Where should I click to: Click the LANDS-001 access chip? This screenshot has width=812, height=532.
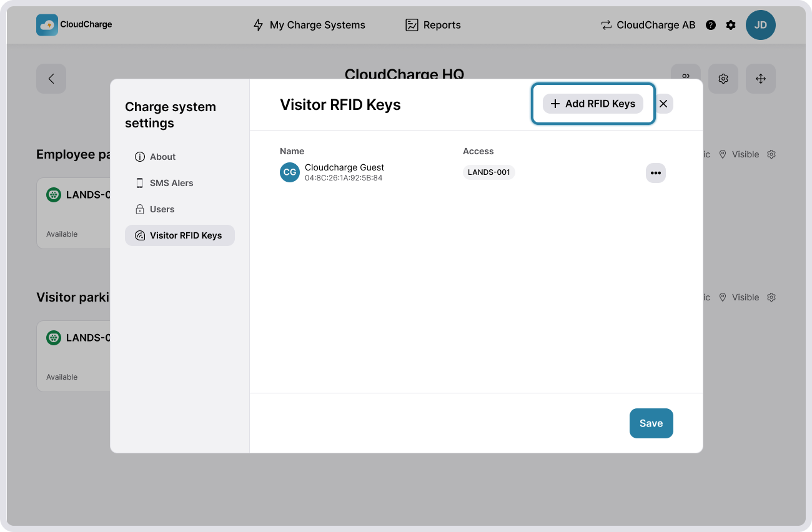point(488,172)
